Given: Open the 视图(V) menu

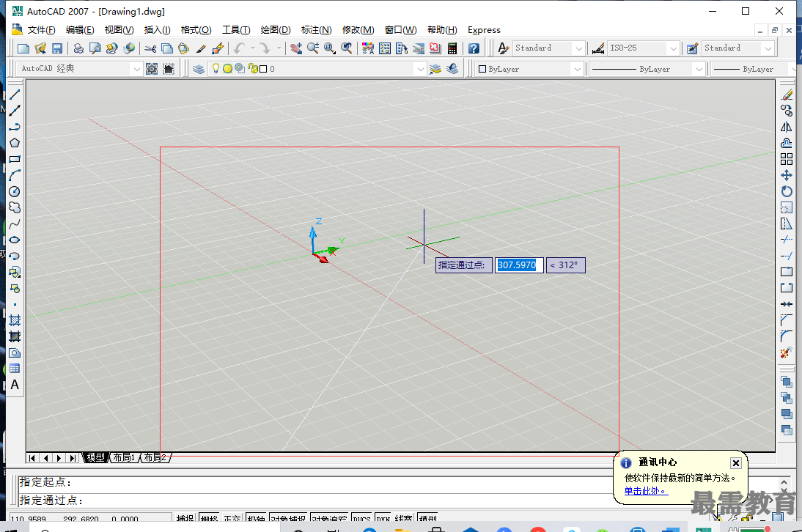Looking at the screenshot, I should 119,29.
